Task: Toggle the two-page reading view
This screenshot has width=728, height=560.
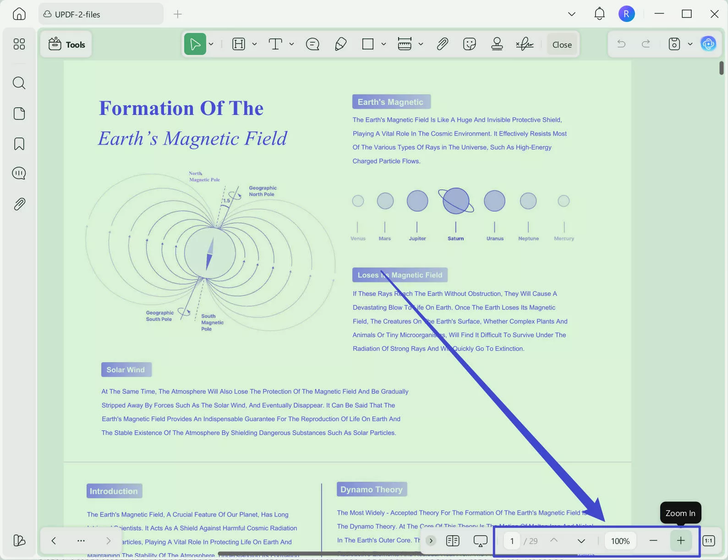Action: click(453, 541)
